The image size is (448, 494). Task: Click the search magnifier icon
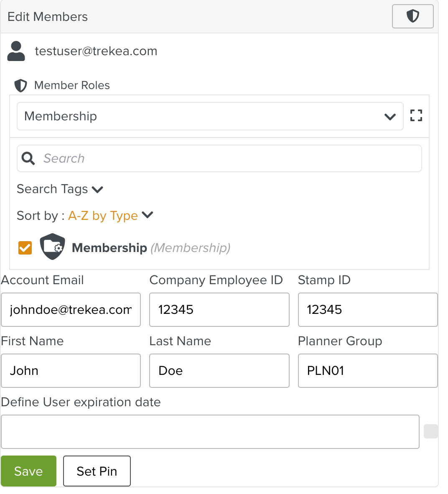pyautogui.click(x=28, y=158)
